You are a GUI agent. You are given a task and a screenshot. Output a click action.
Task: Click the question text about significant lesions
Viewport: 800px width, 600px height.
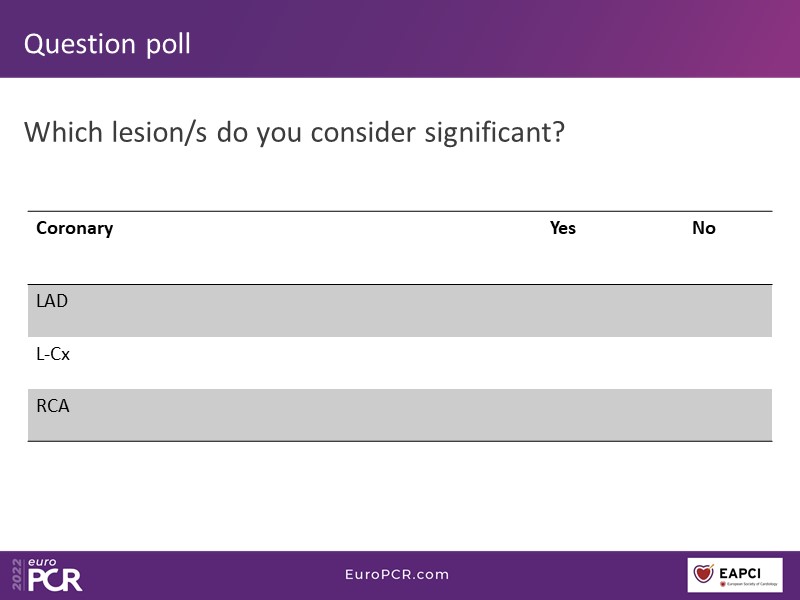tap(294, 132)
